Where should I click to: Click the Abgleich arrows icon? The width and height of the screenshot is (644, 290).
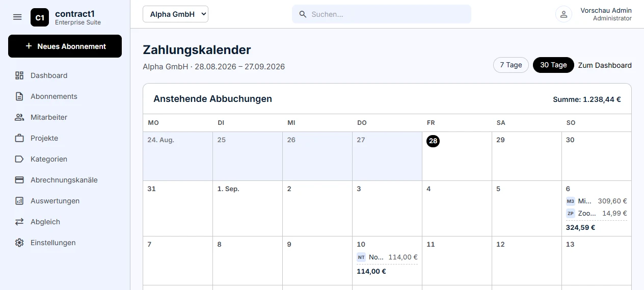tap(19, 222)
